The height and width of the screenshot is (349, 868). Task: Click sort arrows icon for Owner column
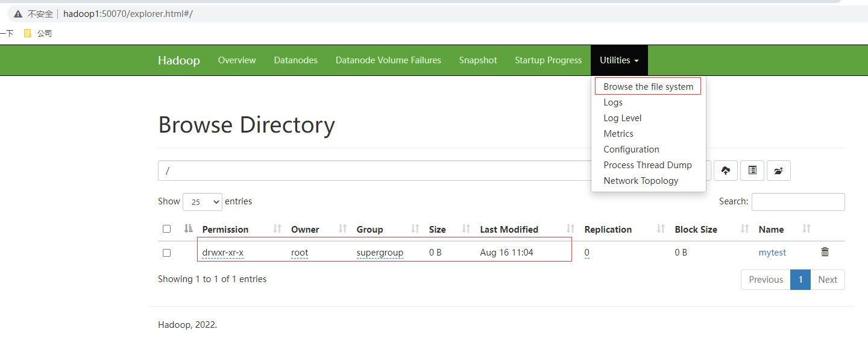pos(342,228)
